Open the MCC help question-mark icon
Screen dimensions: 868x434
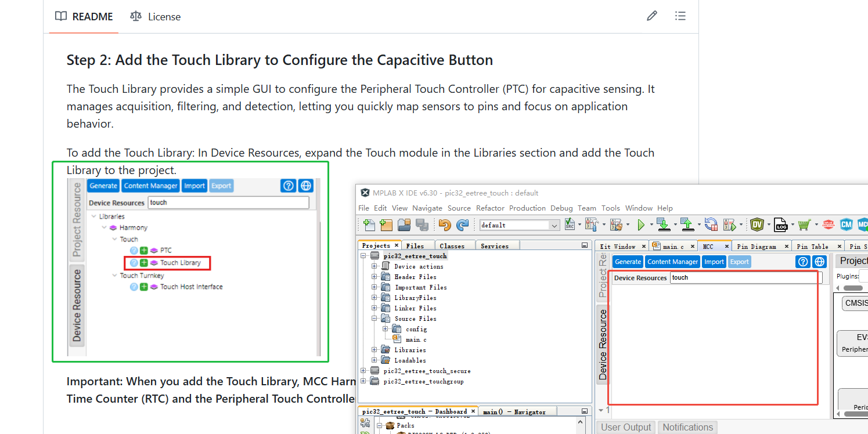coord(802,262)
